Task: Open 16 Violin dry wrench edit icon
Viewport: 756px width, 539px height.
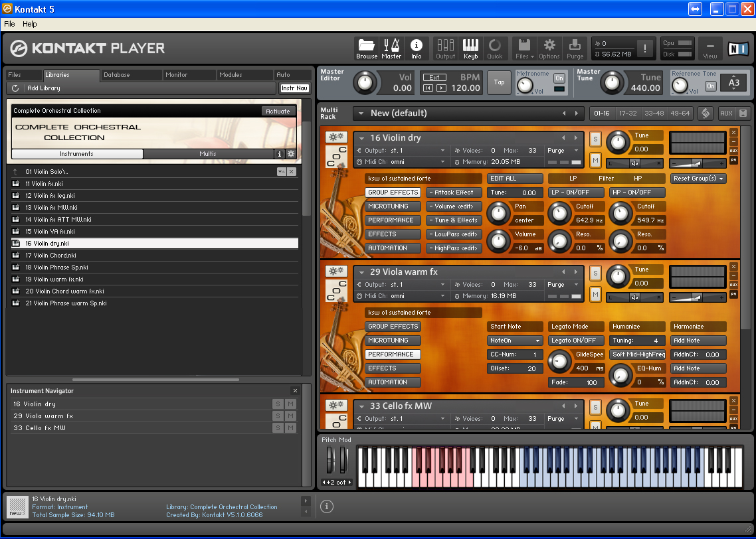Action: [336, 137]
